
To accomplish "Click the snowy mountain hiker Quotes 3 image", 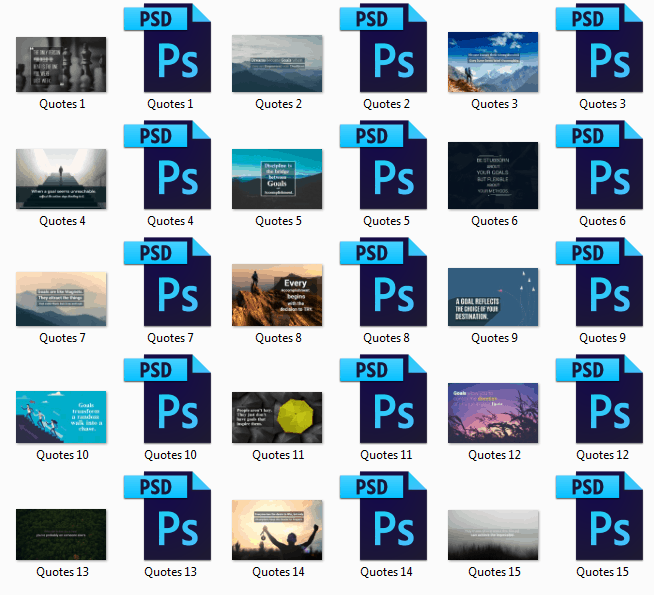I will (493, 63).
